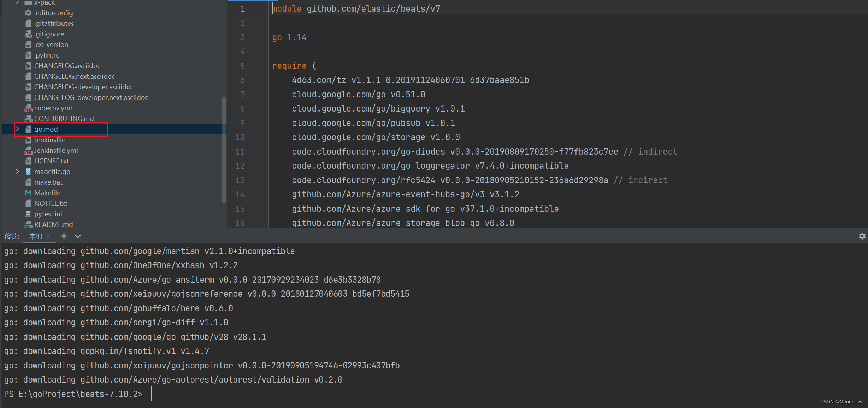
Task: Open terminal settings gear
Action: click(x=862, y=236)
